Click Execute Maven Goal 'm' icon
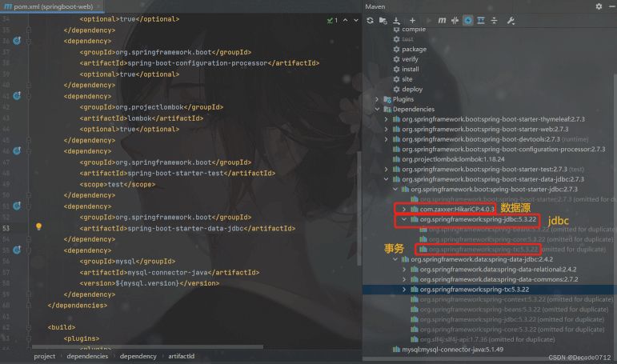The width and height of the screenshot is (617, 364). (x=441, y=20)
